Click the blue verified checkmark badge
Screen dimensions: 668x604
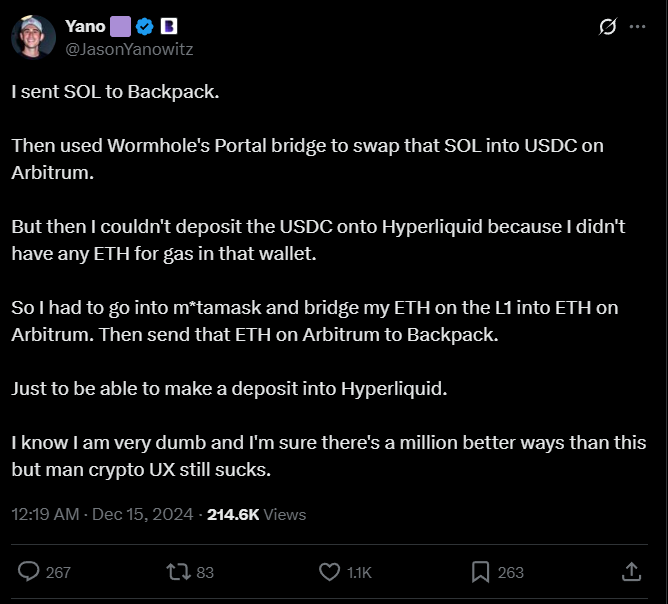145,26
